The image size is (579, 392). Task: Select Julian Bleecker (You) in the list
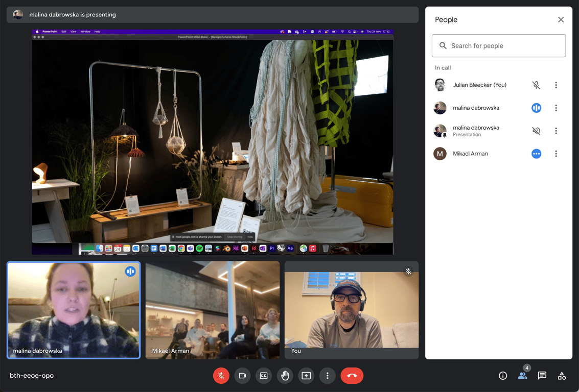498,85
